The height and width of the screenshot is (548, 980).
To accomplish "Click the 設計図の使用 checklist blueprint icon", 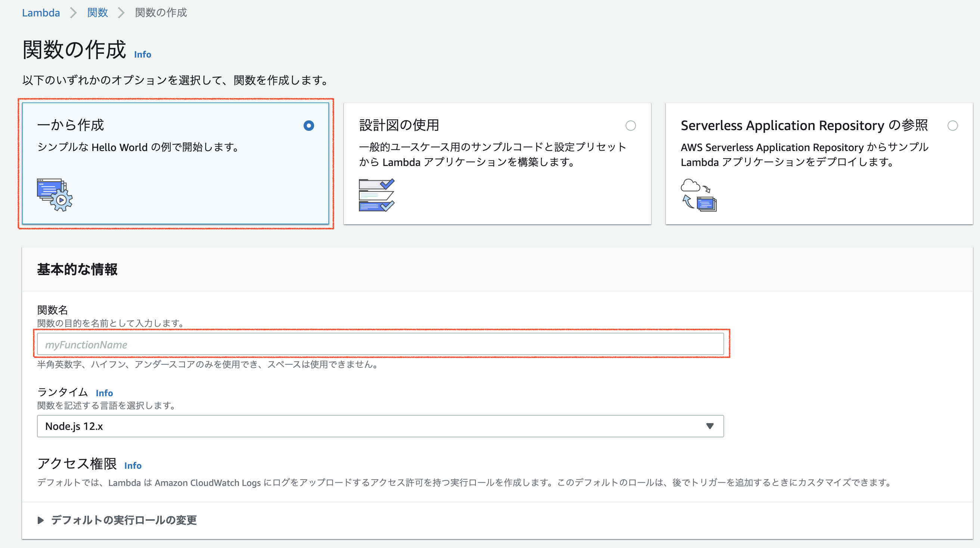I will pyautogui.click(x=376, y=195).
